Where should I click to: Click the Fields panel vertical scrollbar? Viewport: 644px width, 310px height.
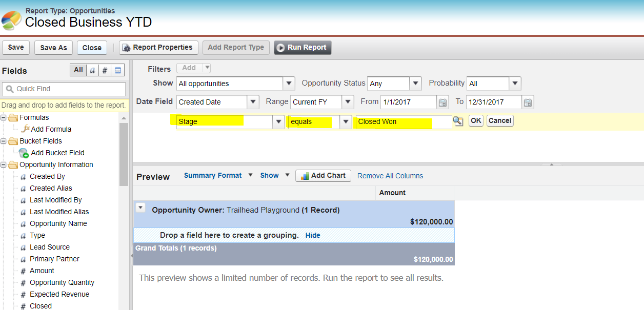point(124,154)
